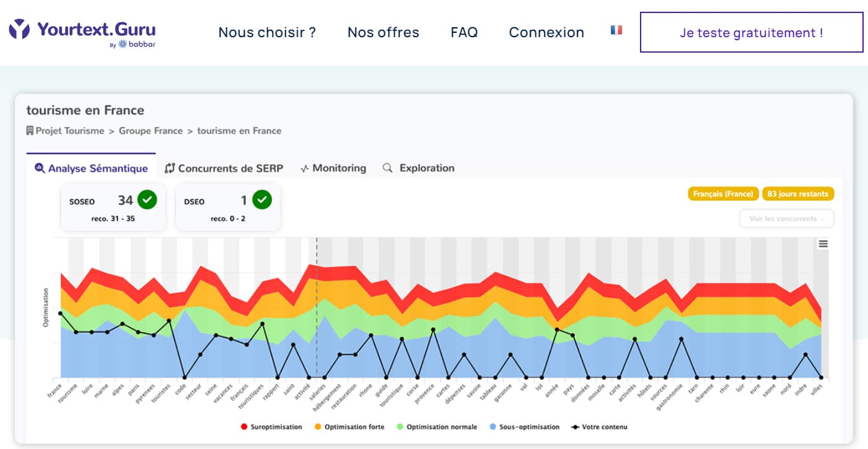Click the x-axis label 'rapport'
The width and height of the screenshot is (868, 449).
pyautogui.click(x=271, y=392)
